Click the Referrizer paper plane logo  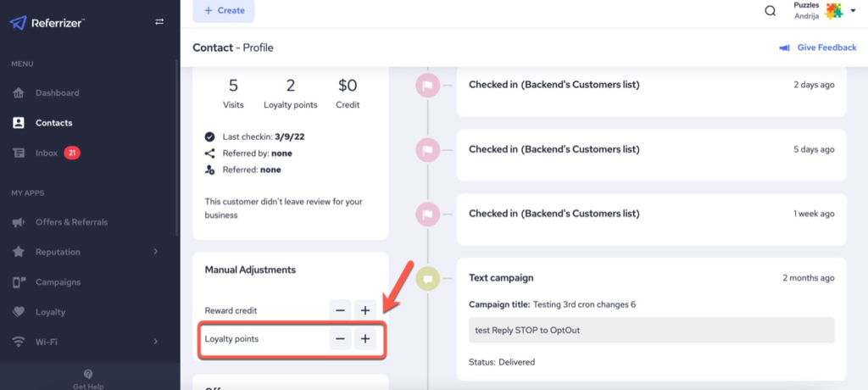click(18, 23)
